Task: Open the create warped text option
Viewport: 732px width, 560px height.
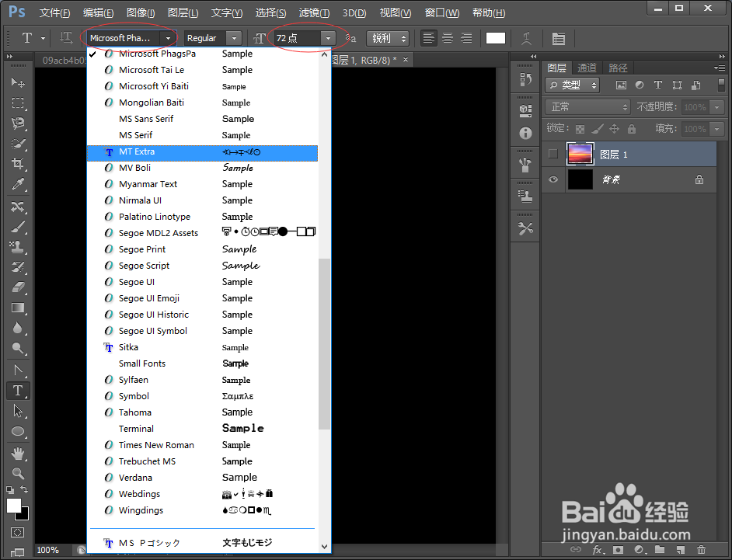Action: (526, 38)
